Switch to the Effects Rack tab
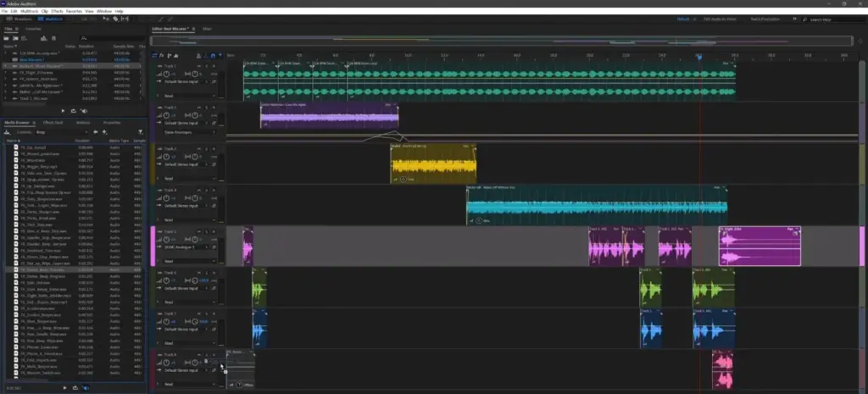Image resolution: width=868 pixels, height=394 pixels. (53, 122)
